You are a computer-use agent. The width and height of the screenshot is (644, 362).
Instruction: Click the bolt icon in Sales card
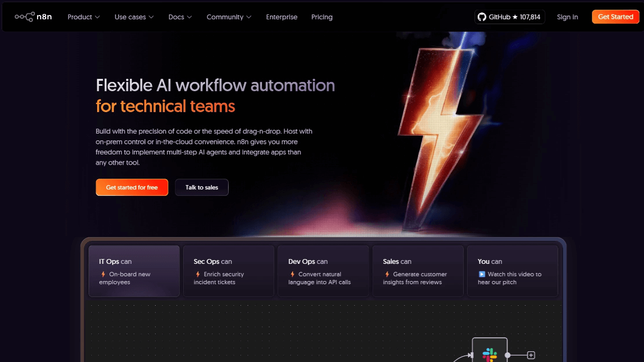(387, 274)
